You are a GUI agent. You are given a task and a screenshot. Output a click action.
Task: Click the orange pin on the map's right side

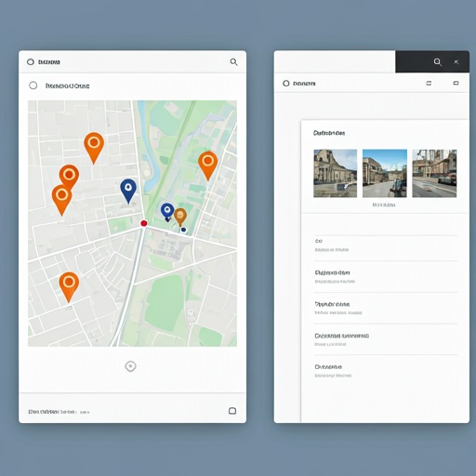pos(208,165)
